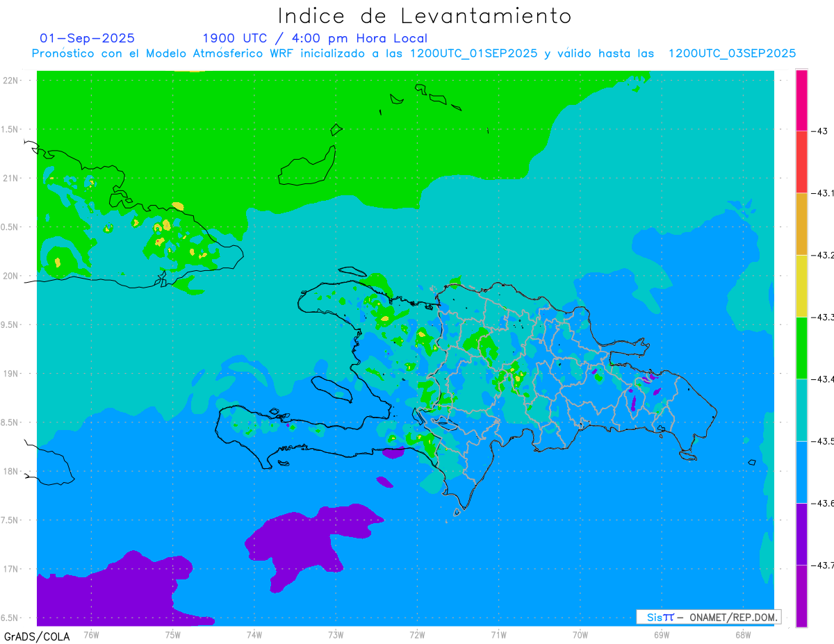The width and height of the screenshot is (834, 644).
Task: Click the red legend color swatch
Action: click(801, 162)
